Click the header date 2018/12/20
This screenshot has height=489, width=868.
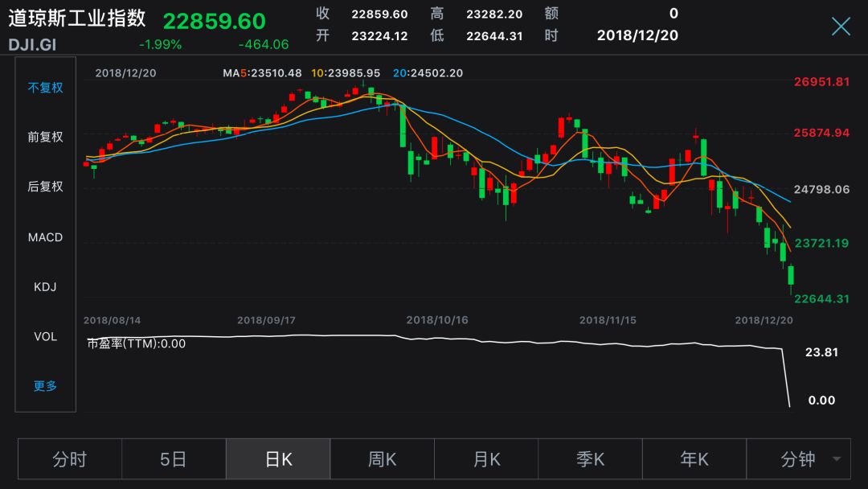coord(637,35)
